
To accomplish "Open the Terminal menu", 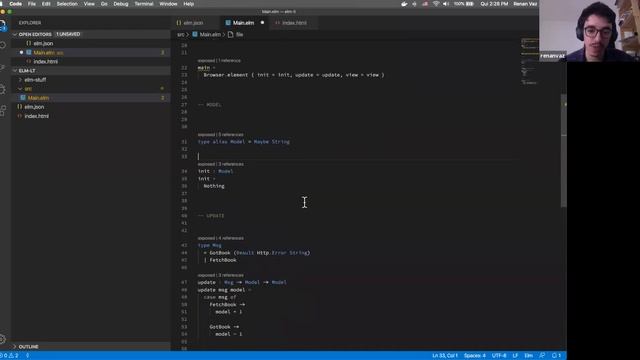I will pyautogui.click(x=144, y=4).
